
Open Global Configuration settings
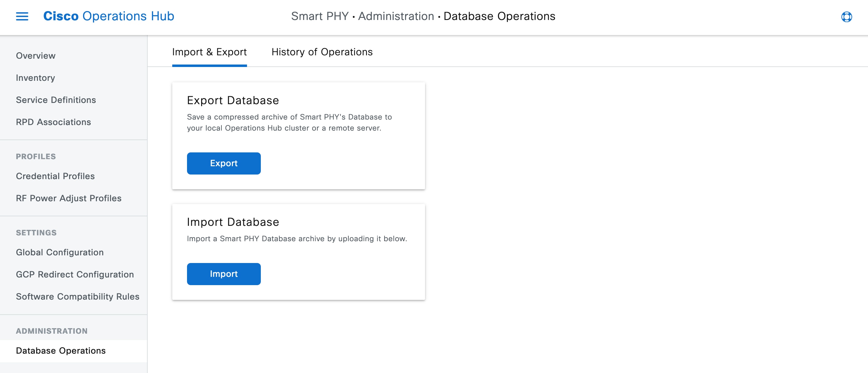pos(60,252)
